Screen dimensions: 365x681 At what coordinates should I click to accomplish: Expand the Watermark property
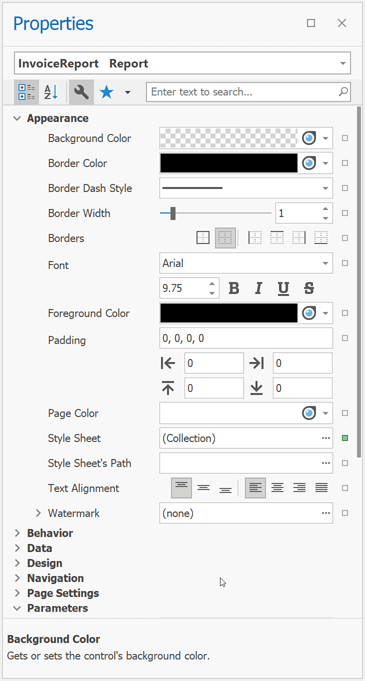click(x=38, y=513)
